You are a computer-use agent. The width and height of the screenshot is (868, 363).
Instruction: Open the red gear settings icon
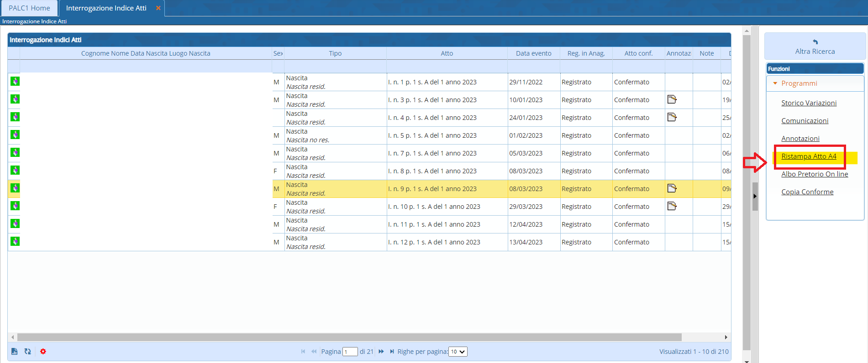click(43, 351)
